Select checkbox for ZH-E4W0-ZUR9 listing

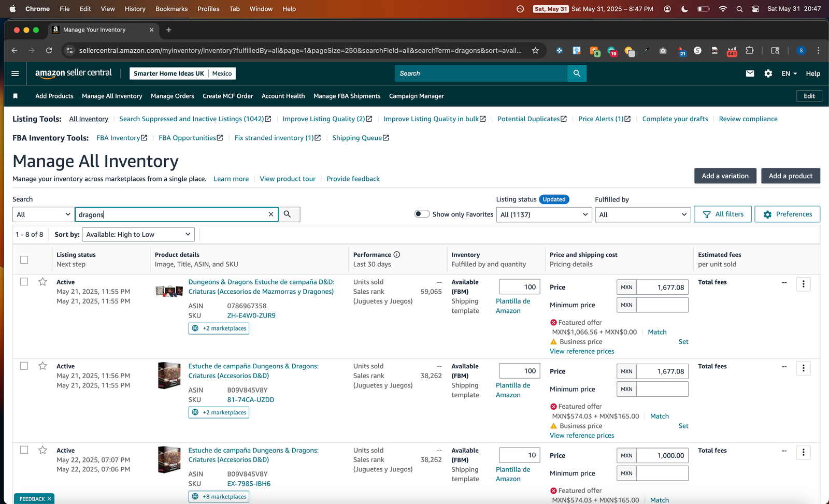click(x=24, y=282)
